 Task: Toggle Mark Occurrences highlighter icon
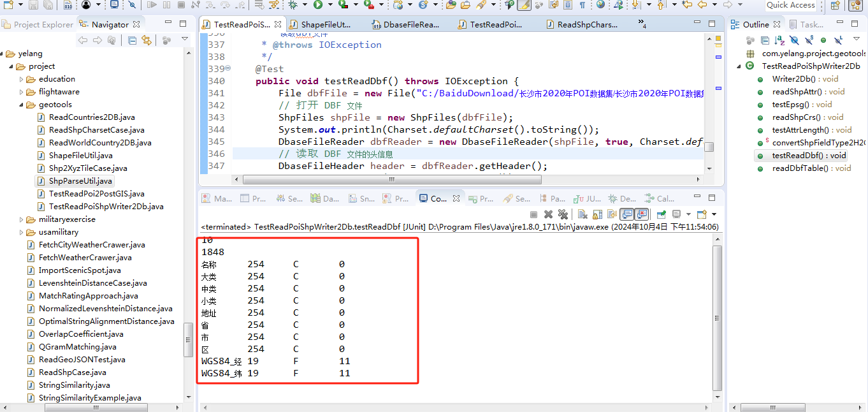click(524, 4)
